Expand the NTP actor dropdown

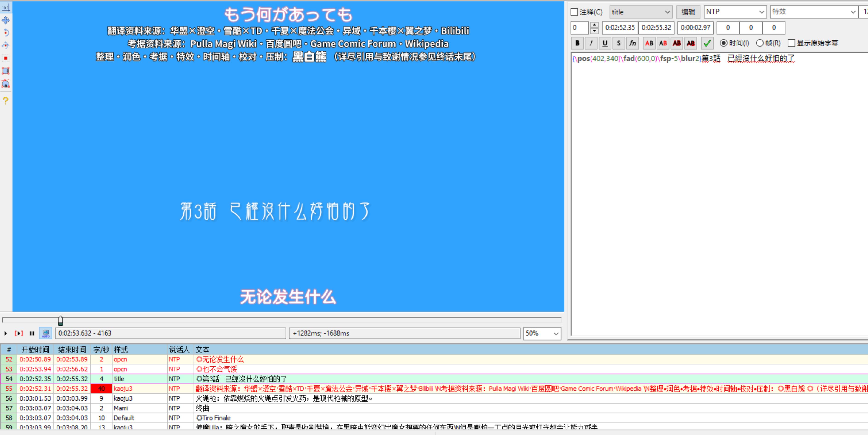(x=735, y=12)
